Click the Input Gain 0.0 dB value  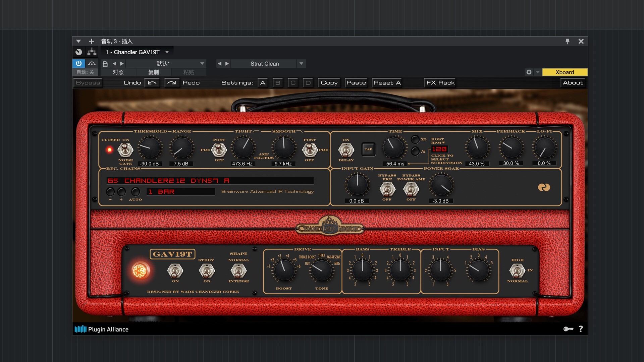click(357, 201)
